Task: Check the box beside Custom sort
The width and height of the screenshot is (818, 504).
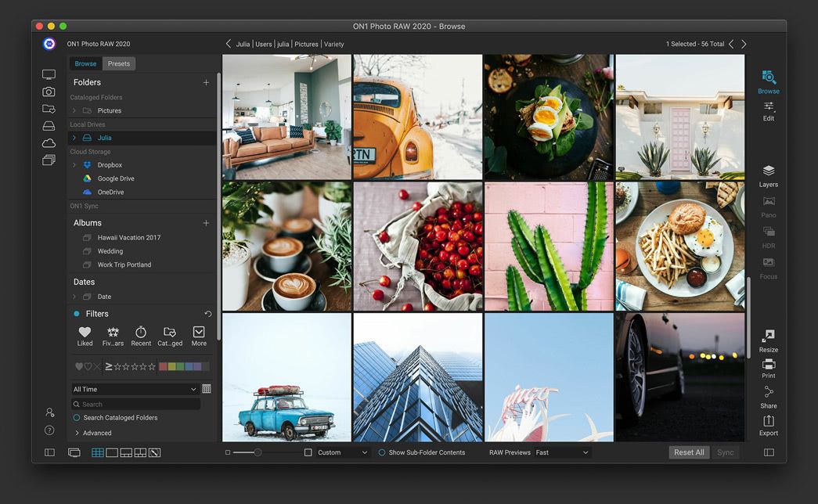Action: (x=308, y=452)
